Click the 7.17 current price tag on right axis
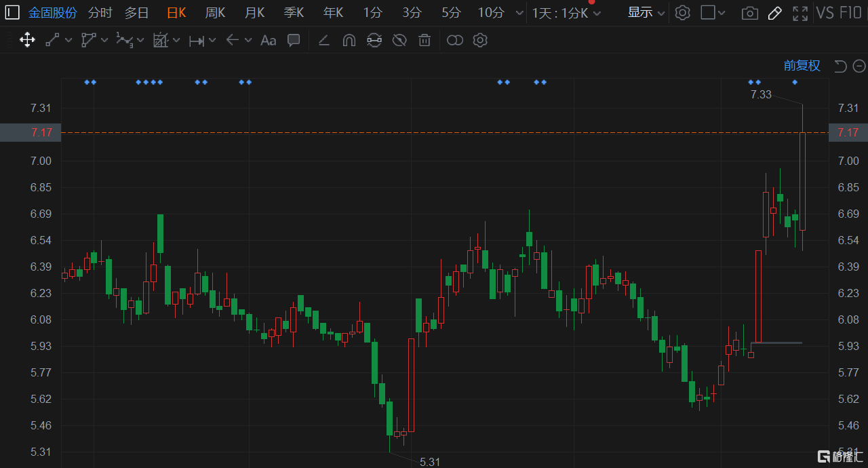868x468 pixels. pyautogui.click(x=848, y=132)
